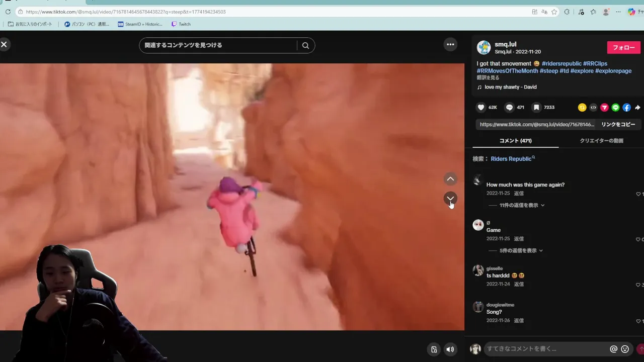Viewport: 644px width, 362px height.
Task: Refresh the browser page
Action: click(8, 12)
